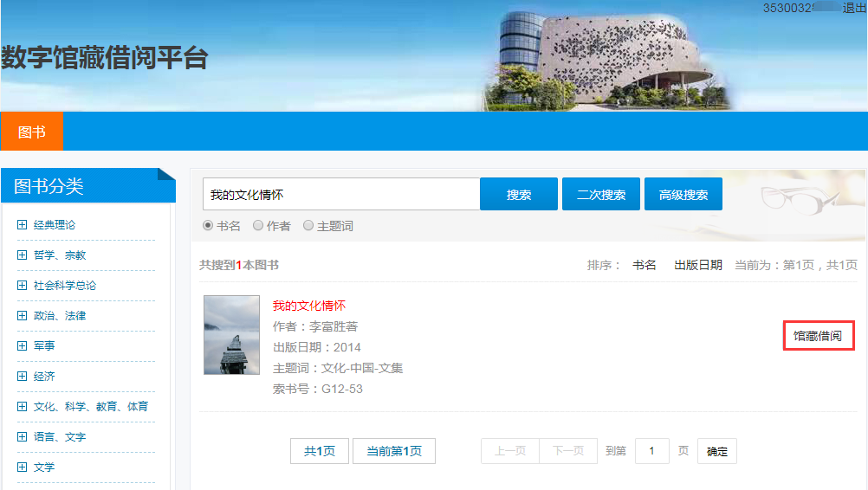Sort results by 出版日期
868x490 pixels.
(x=698, y=265)
